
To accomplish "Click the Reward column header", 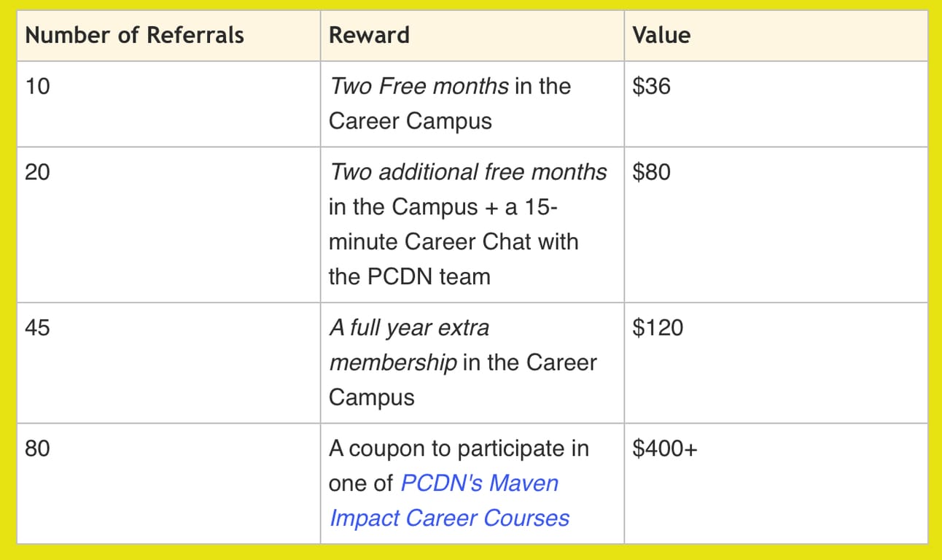I will [x=369, y=35].
